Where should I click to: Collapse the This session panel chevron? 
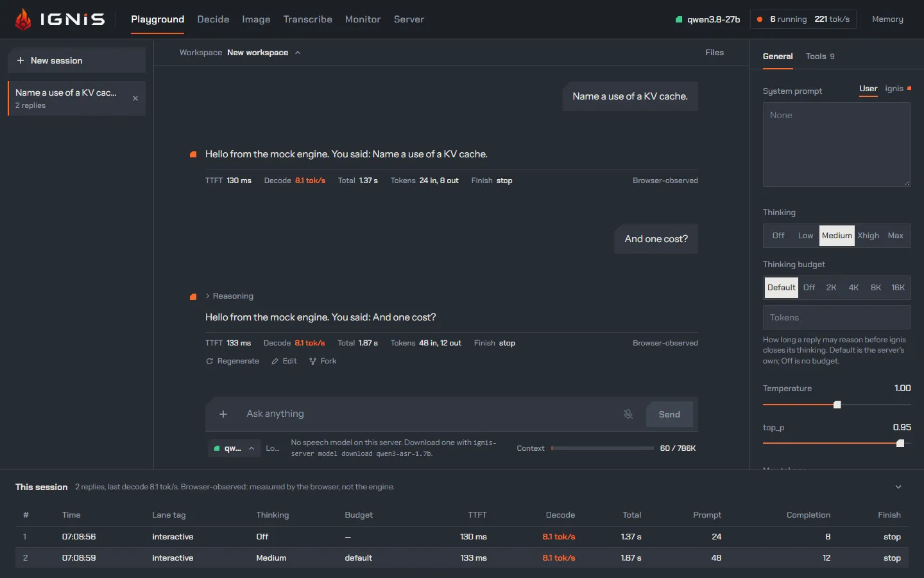(898, 487)
